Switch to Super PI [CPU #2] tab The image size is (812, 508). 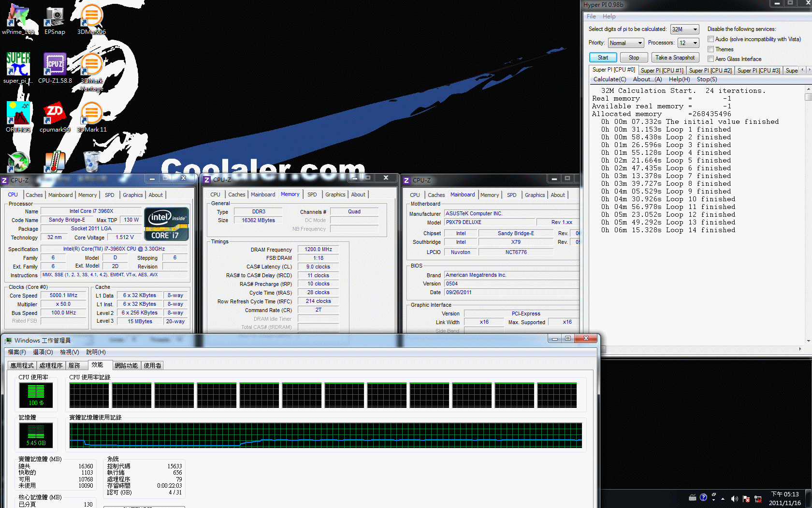pos(710,71)
